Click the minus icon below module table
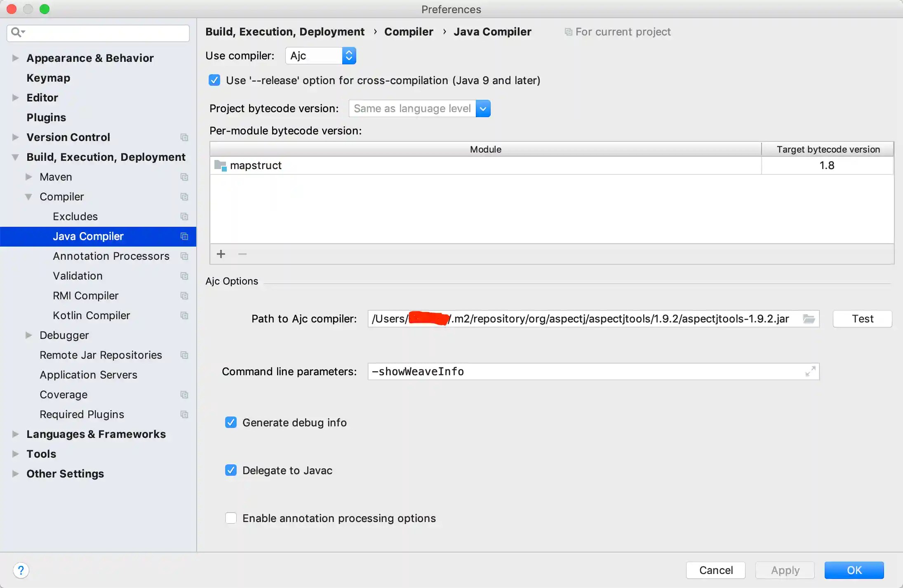 [x=242, y=254]
